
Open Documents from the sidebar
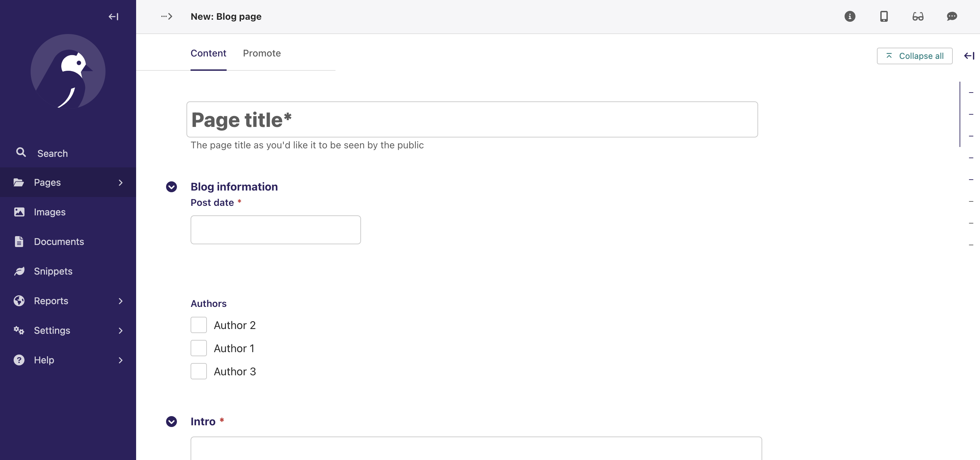59,242
